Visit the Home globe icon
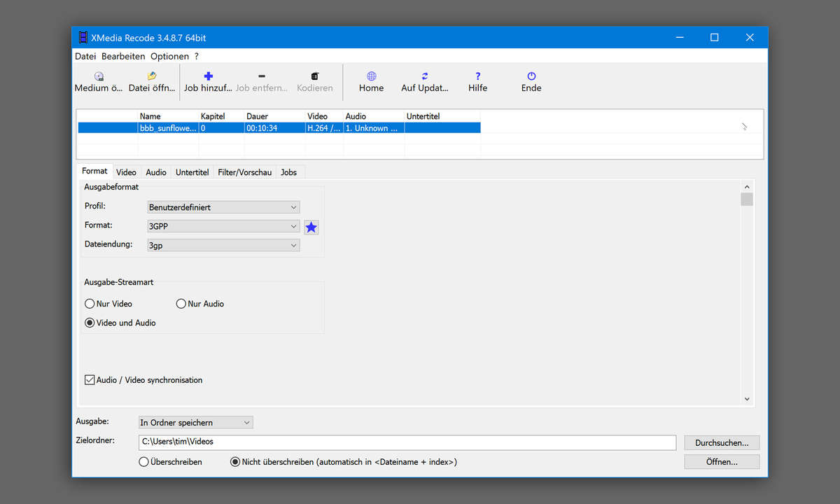 tap(372, 76)
